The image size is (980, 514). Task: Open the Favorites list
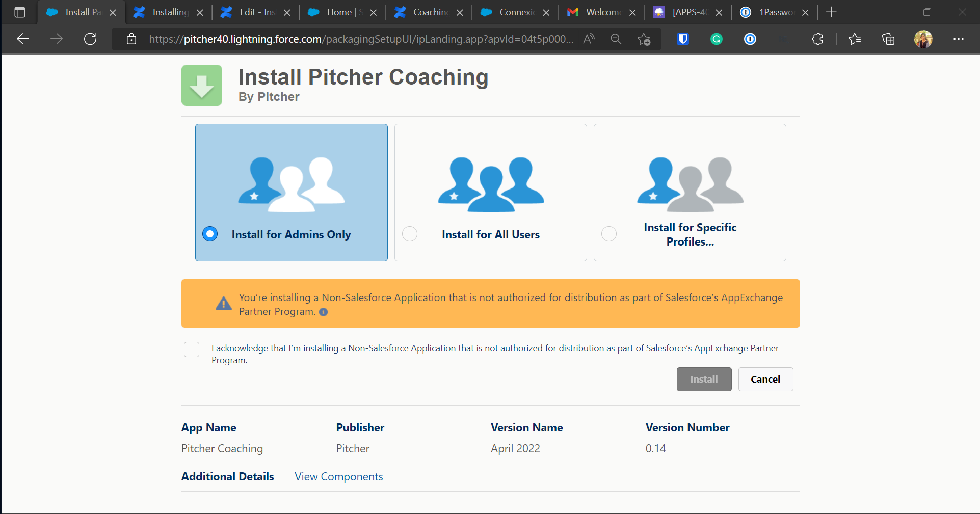(855, 39)
